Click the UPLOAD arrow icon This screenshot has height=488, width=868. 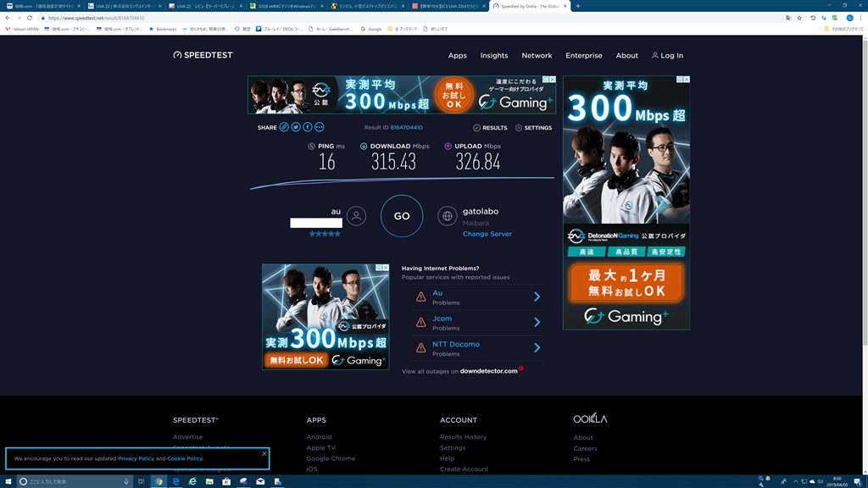pyautogui.click(x=448, y=146)
